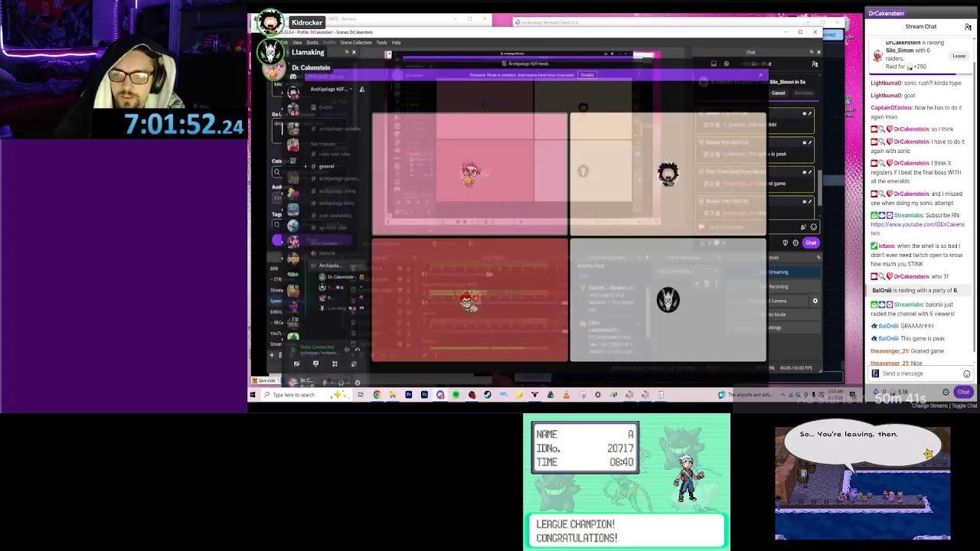The image size is (980, 551).
Task: Open the OBS Tools menu
Action: pyautogui.click(x=381, y=42)
